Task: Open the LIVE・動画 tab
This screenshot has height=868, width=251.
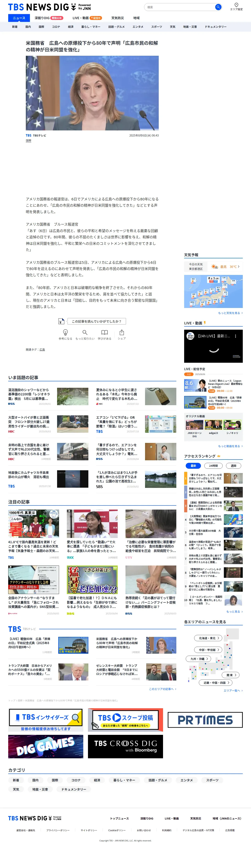Action: pos(87,18)
